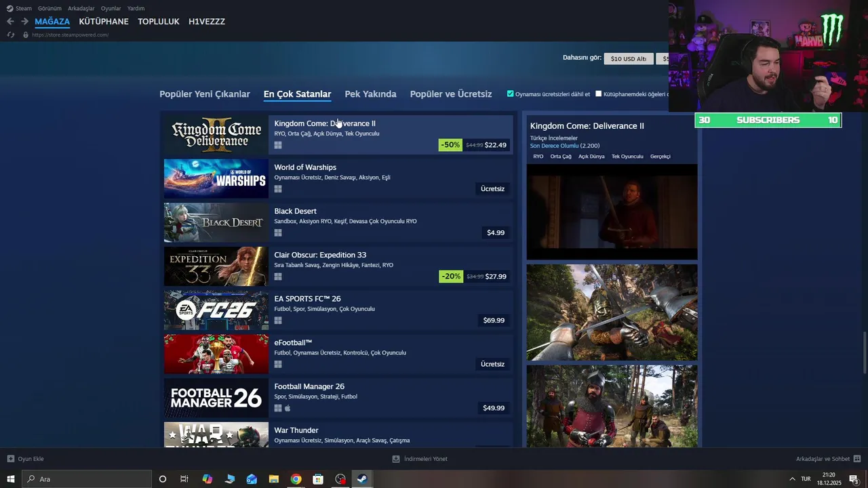The height and width of the screenshot is (488, 868).
Task: Click the Windows icon under Black Desert
Action: tap(278, 232)
